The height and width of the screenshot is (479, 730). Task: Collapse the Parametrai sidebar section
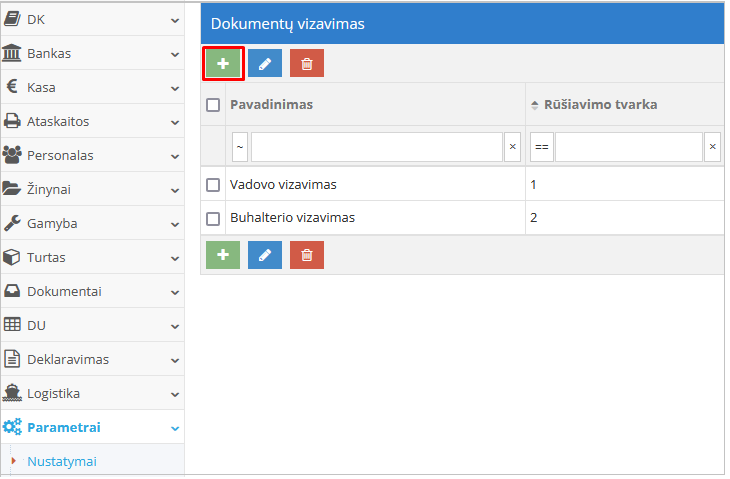[x=92, y=427]
